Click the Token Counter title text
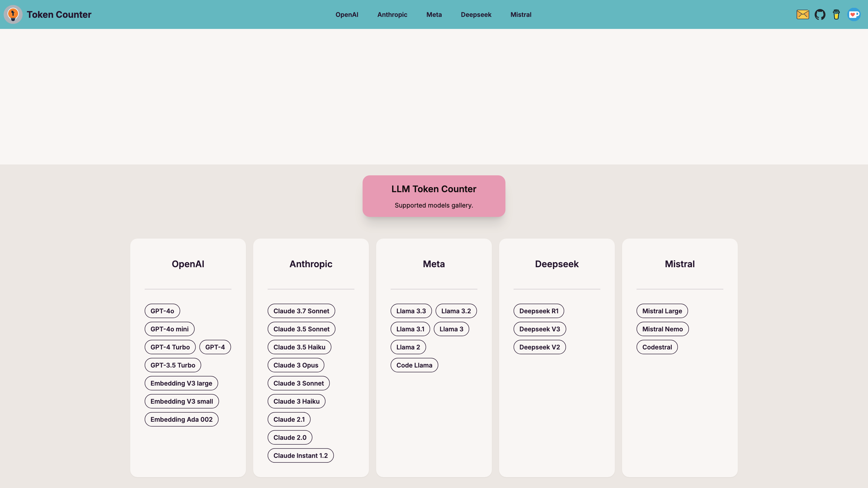The width and height of the screenshot is (868, 488). pos(59,14)
